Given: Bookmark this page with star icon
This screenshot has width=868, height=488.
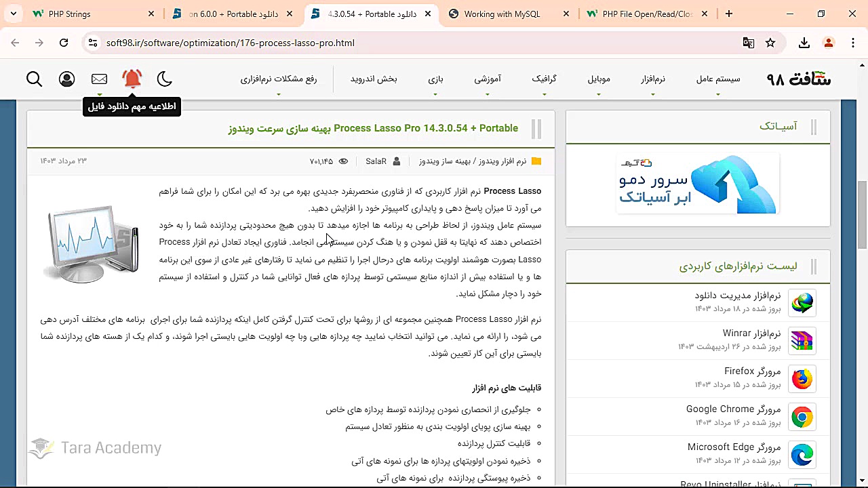Looking at the screenshot, I should click(x=770, y=43).
